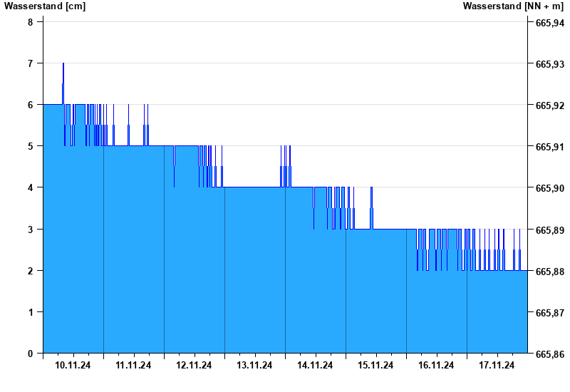
Task: Click the 4 tick label on the left axis
Action: coord(31,187)
